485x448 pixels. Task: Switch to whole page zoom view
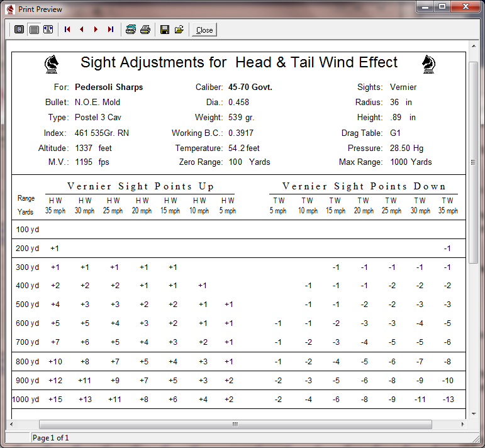click(19, 30)
